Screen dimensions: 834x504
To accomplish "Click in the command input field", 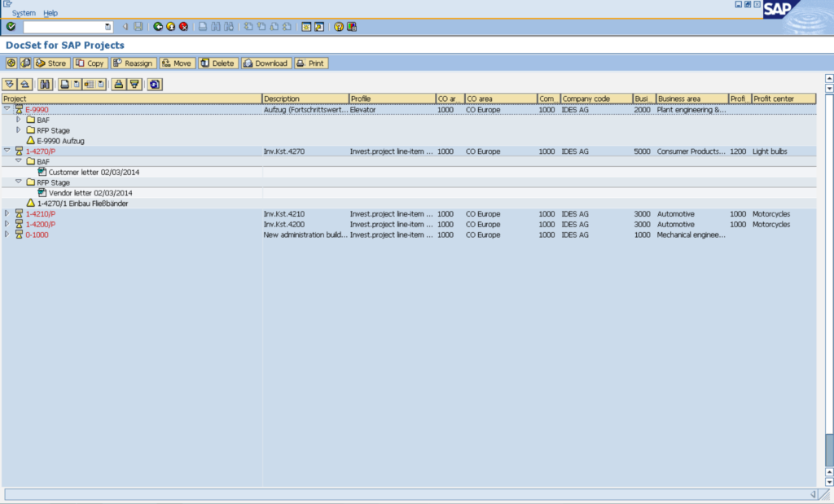I will pyautogui.click(x=64, y=27).
